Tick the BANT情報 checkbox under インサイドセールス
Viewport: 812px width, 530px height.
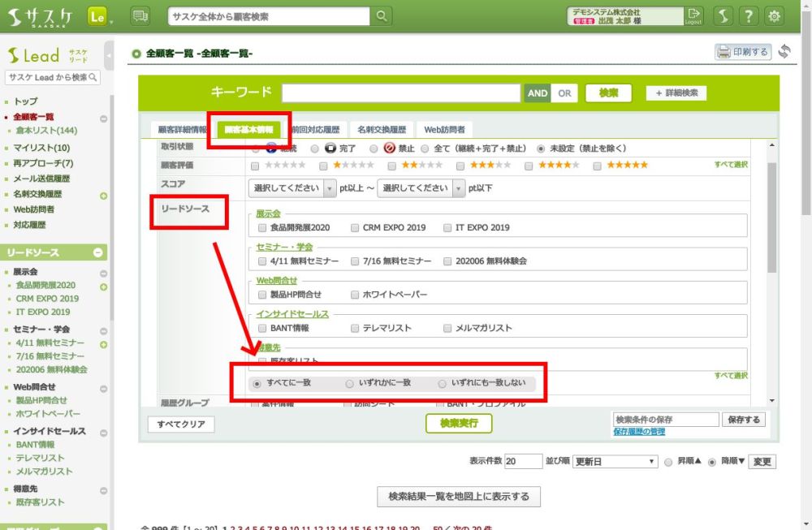coord(262,328)
